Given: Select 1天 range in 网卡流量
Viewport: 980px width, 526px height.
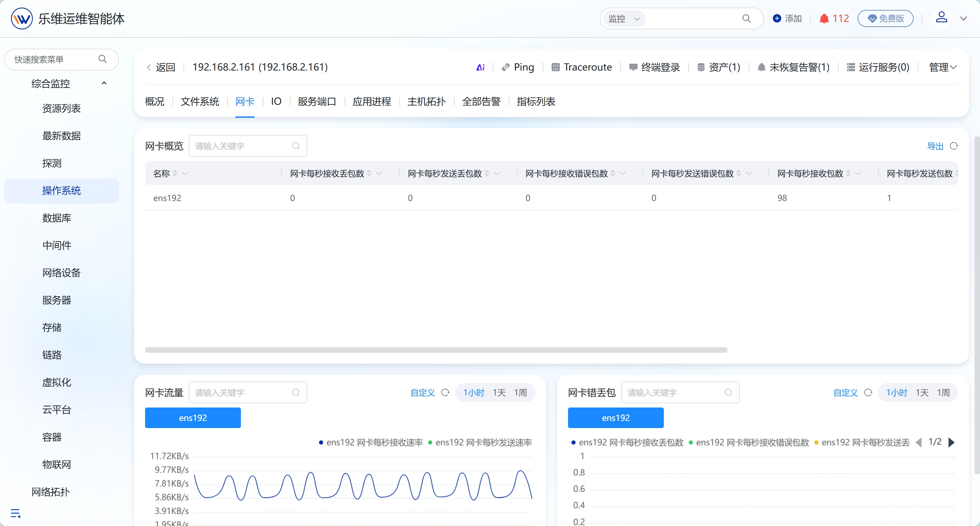Looking at the screenshot, I should coord(499,392).
